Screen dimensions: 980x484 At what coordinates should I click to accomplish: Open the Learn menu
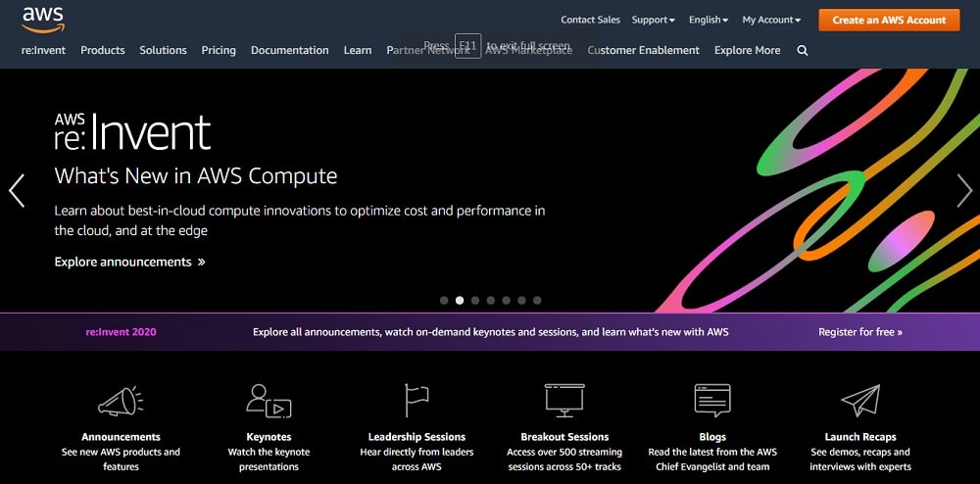pyautogui.click(x=358, y=51)
